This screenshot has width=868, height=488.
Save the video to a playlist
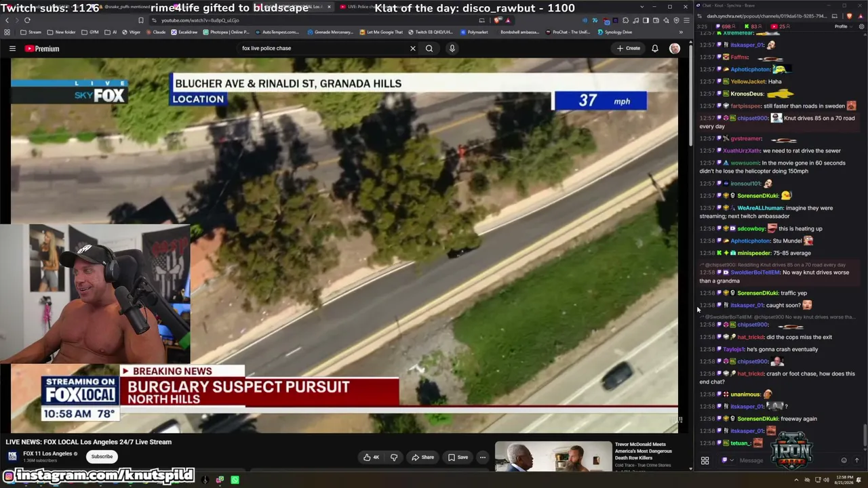click(458, 457)
